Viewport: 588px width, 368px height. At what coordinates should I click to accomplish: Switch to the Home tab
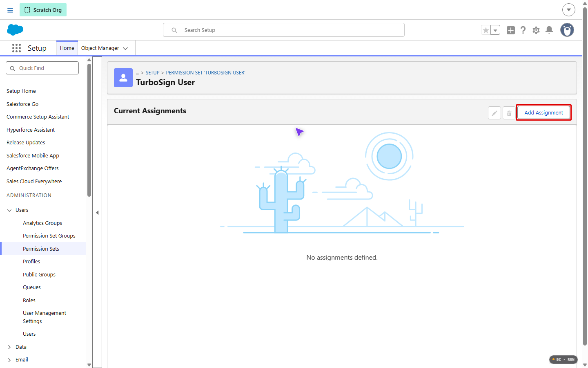pos(67,48)
